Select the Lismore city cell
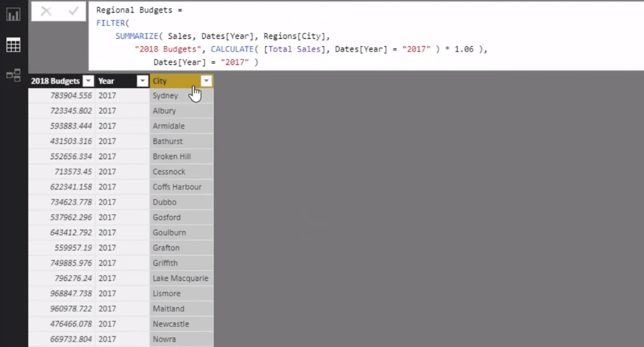Viewport: 644px width, 347px height. (181, 293)
